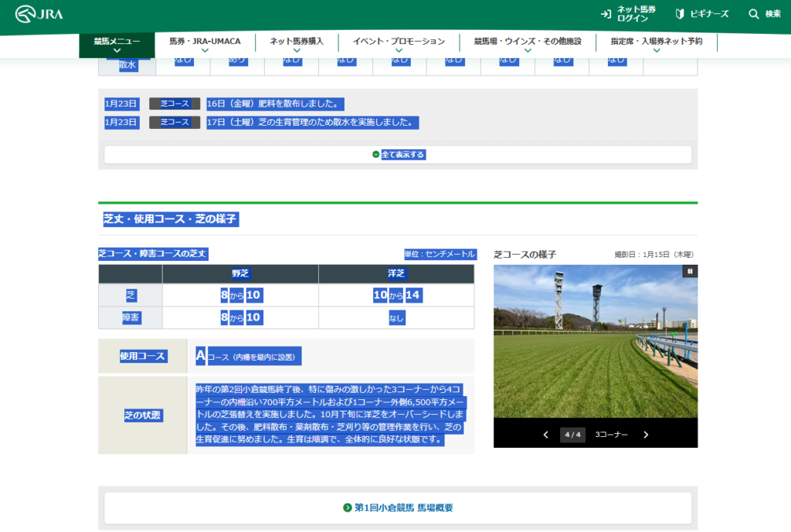Click the net betting login icon
791x532 pixels.
[606, 14]
